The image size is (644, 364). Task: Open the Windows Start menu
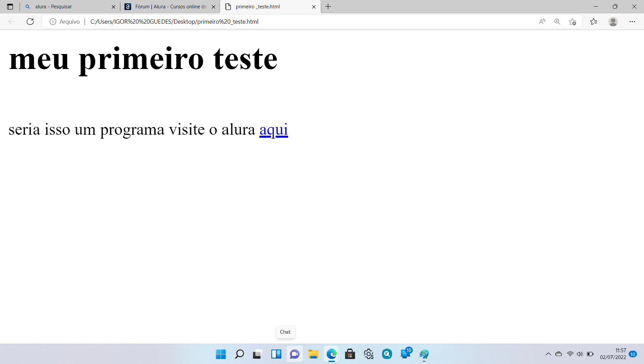coord(221,354)
